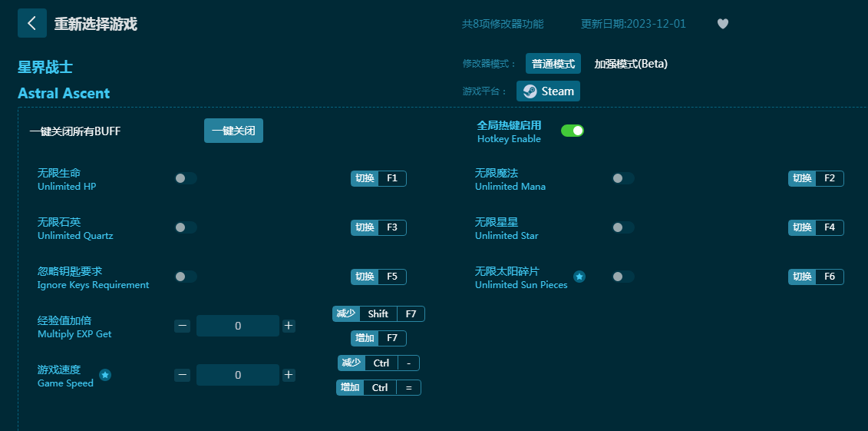This screenshot has height=431, width=868.
Task: Switch to 加强模式(Beta) mode
Action: [631, 64]
